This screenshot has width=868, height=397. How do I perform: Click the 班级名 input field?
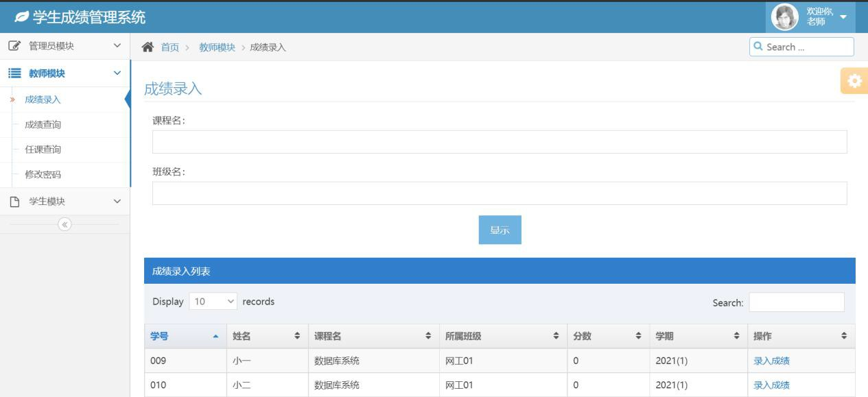pos(500,193)
